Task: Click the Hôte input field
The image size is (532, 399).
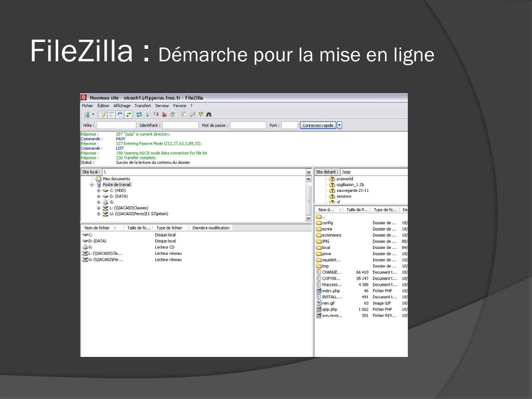Action: point(116,125)
